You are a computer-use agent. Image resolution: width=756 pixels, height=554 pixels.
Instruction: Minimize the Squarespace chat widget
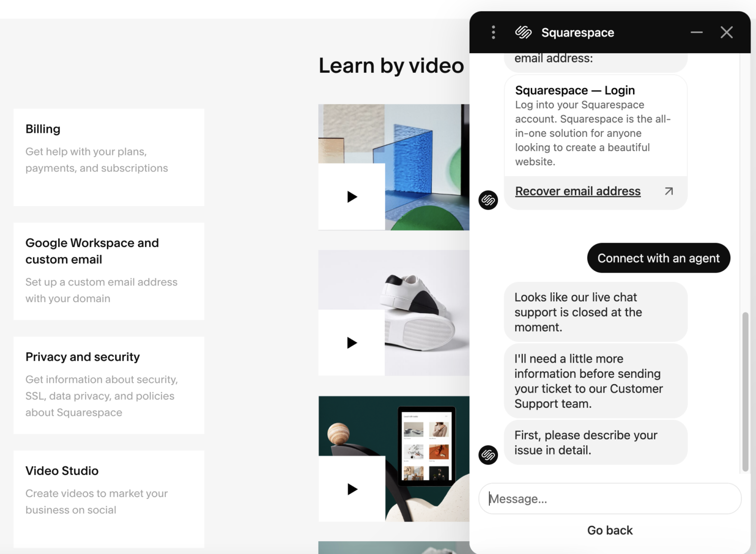pos(696,32)
